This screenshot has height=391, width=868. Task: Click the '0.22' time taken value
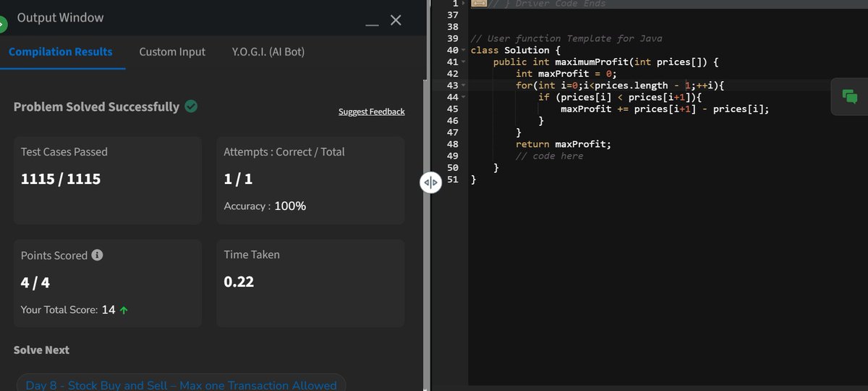239,282
